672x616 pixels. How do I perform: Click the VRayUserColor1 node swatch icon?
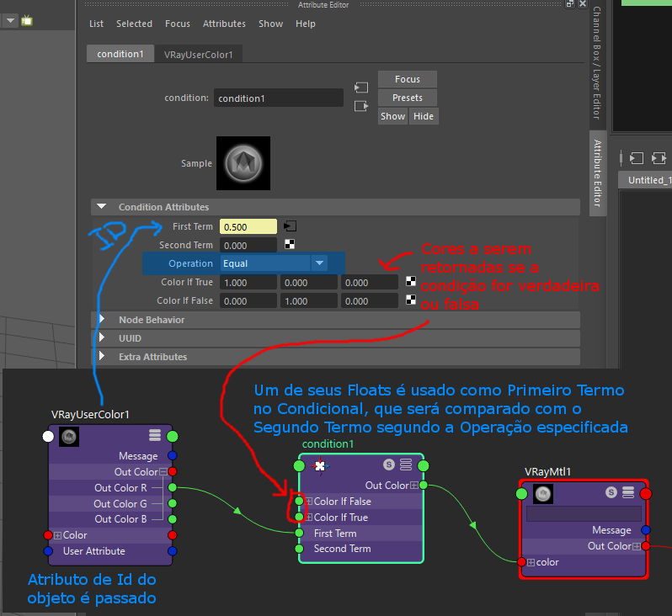coord(69,436)
